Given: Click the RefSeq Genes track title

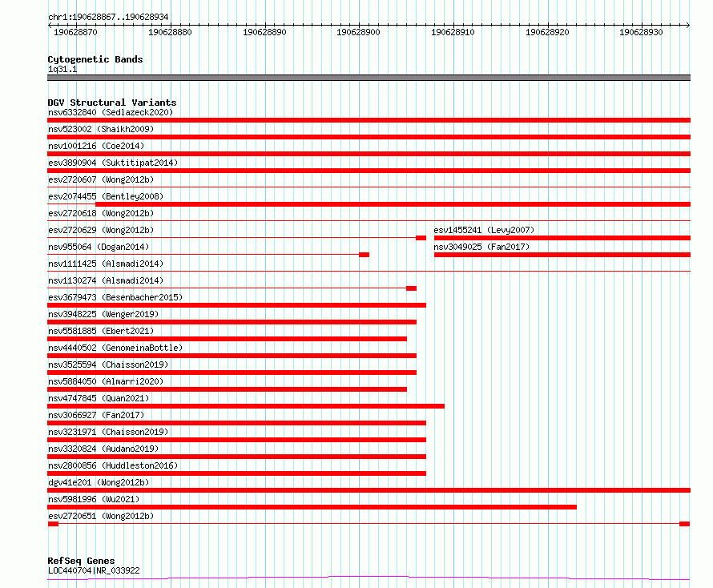Looking at the screenshot, I should point(81,561).
